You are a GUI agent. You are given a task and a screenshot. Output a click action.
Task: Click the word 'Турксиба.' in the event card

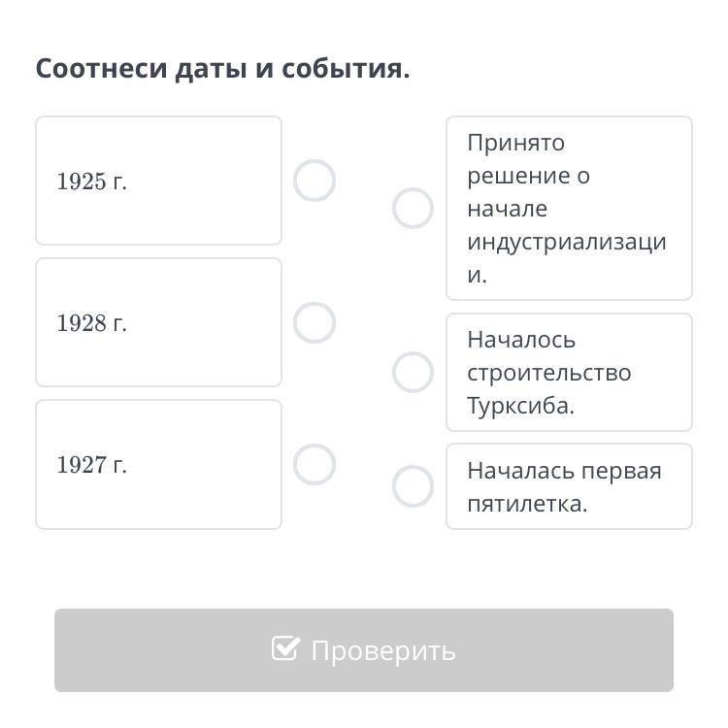(x=520, y=406)
